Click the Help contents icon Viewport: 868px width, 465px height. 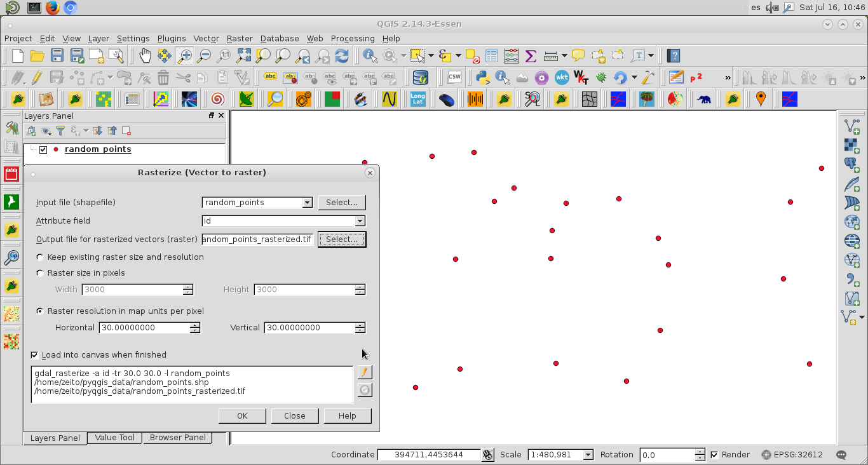click(674, 56)
